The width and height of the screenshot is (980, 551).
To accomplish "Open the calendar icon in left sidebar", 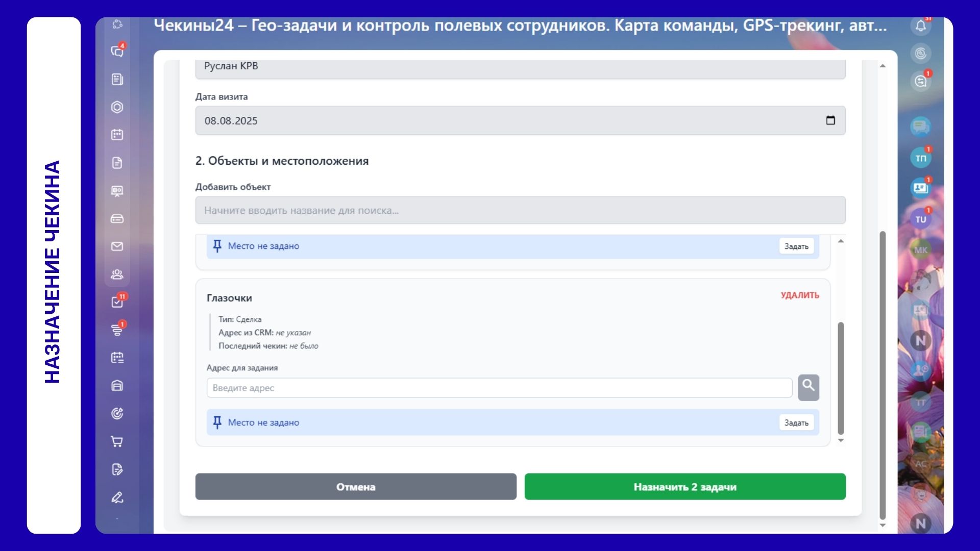I will pyautogui.click(x=117, y=135).
